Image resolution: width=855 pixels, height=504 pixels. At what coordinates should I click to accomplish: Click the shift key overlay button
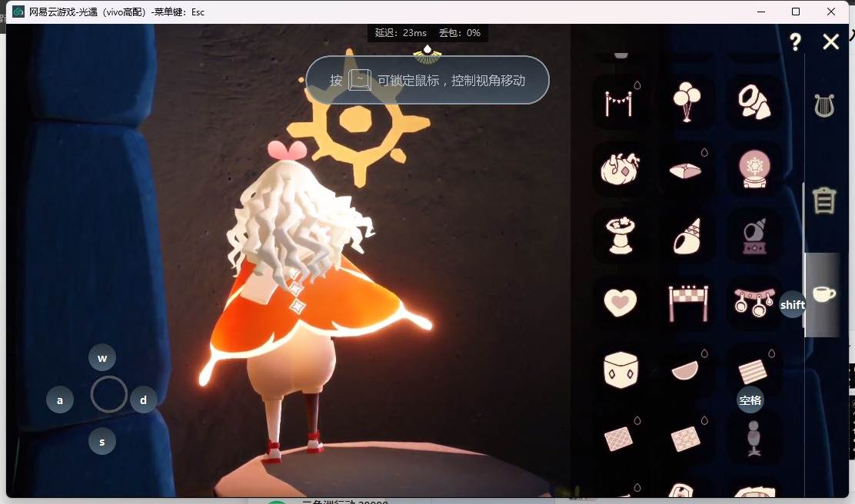pos(792,304)
